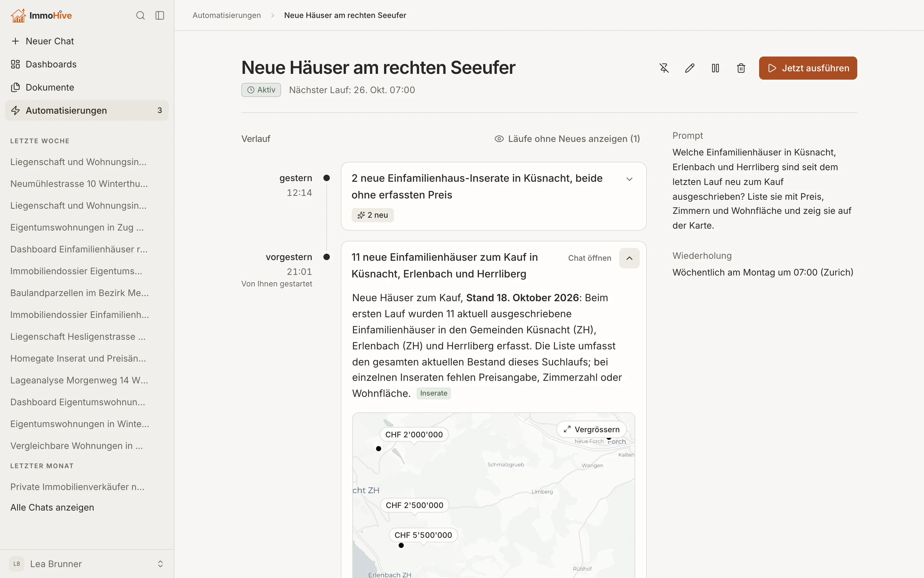Click the play icon in Jetzt ausführen
924x578 pixels.
point(772,68)
